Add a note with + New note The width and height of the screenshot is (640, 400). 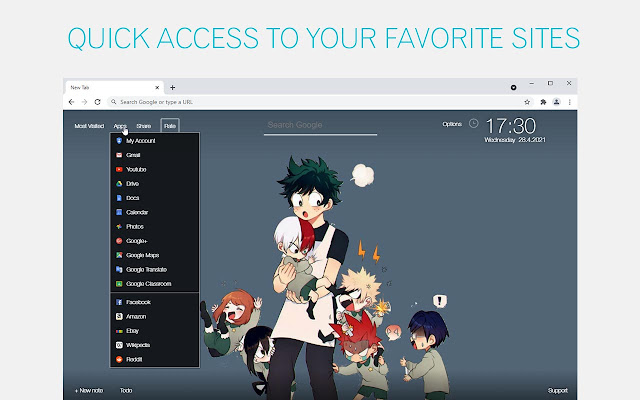[89, 391]
